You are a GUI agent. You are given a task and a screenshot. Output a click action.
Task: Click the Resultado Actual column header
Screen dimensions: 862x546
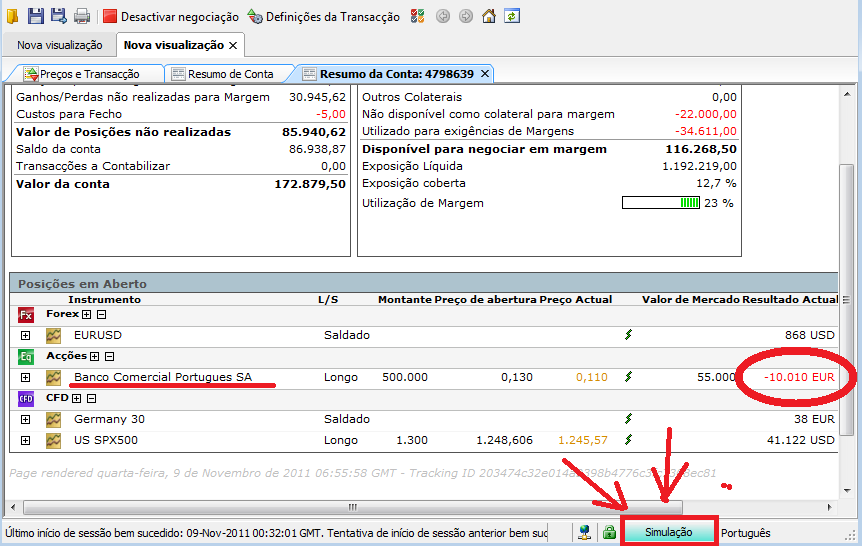[x=790, y=300]
